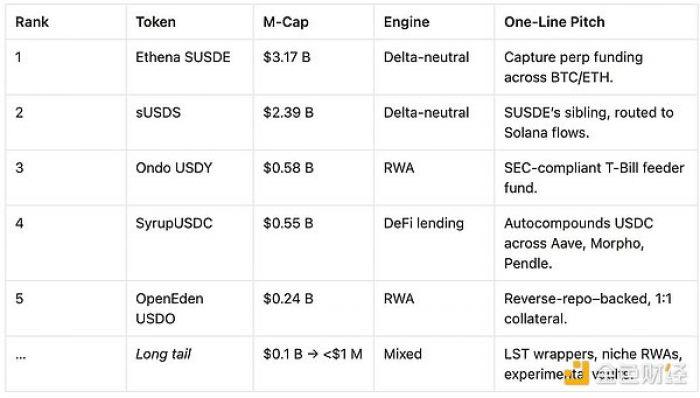Select the OpenEden USDO token cell
700x398 pixels.
point(169,308)
